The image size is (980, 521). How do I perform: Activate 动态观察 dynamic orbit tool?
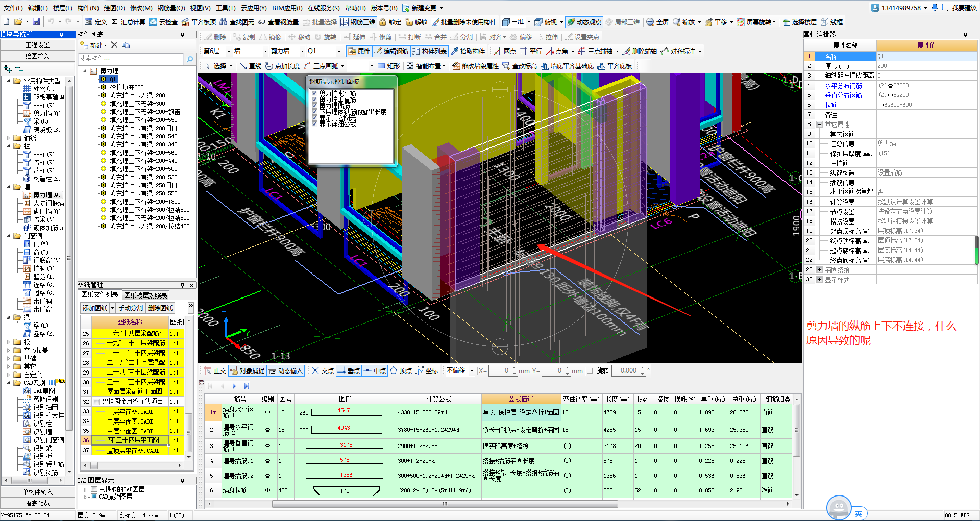tap(584, 22)
